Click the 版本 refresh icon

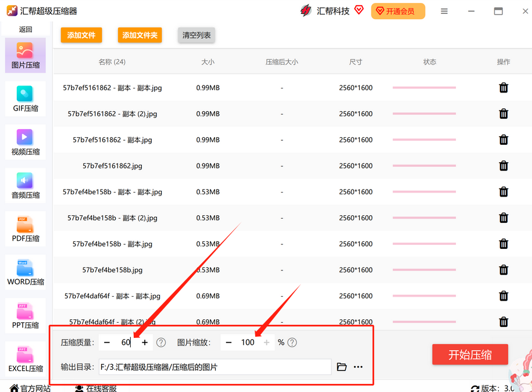(x=475, y=389)
